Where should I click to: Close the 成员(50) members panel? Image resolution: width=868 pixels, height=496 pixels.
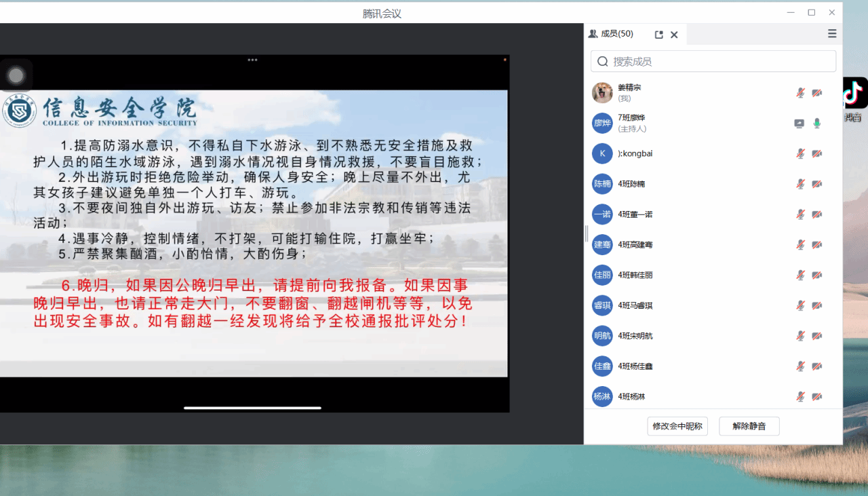[x=674, y=35]
